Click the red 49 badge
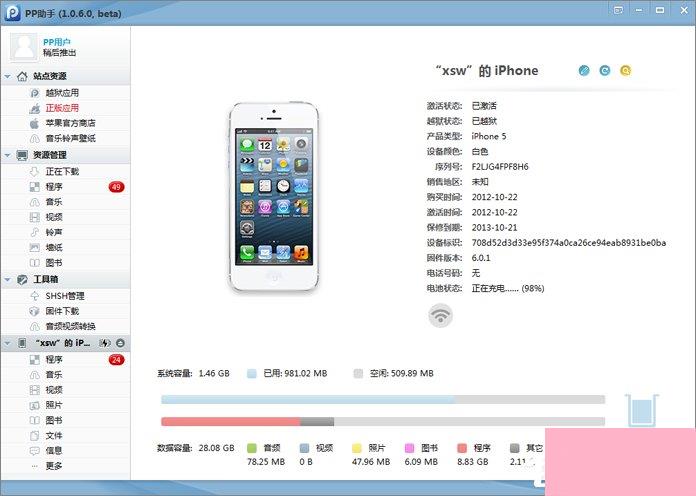The image size is (696, 496). (x=116, y=187)
